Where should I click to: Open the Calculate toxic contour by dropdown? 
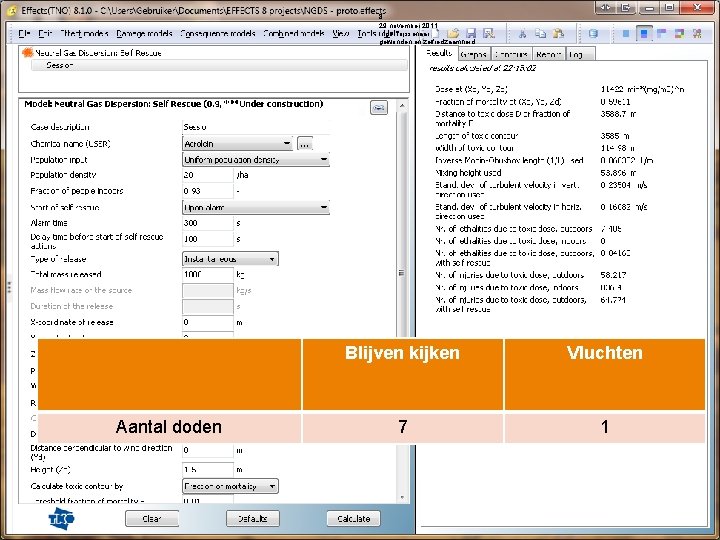(x=230, y=486)
